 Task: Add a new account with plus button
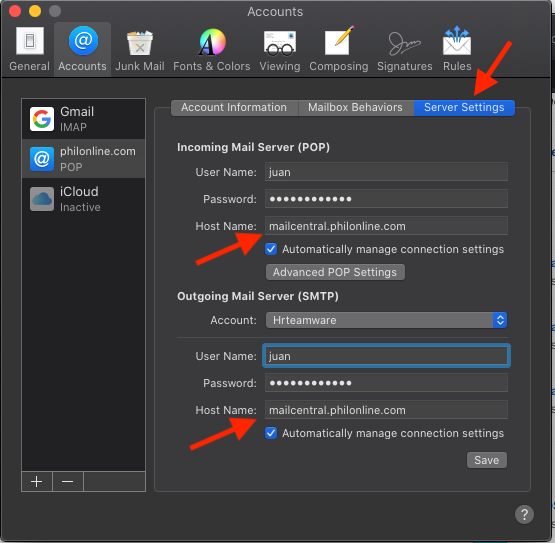coord(37,481)
